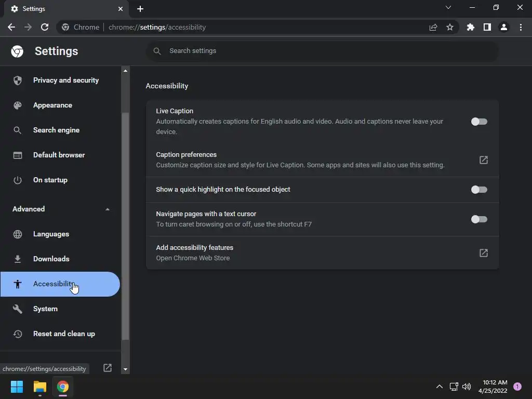Click the magnifier icon in Search settings
Image resolution: width=532 pixels, height=399 pixels.
[157, 51]
